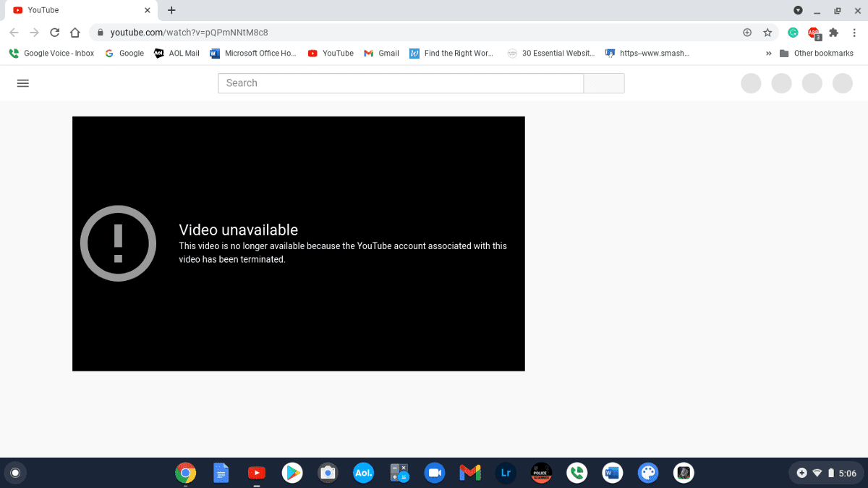Launch Zoom from the shelf

point(434,473)
